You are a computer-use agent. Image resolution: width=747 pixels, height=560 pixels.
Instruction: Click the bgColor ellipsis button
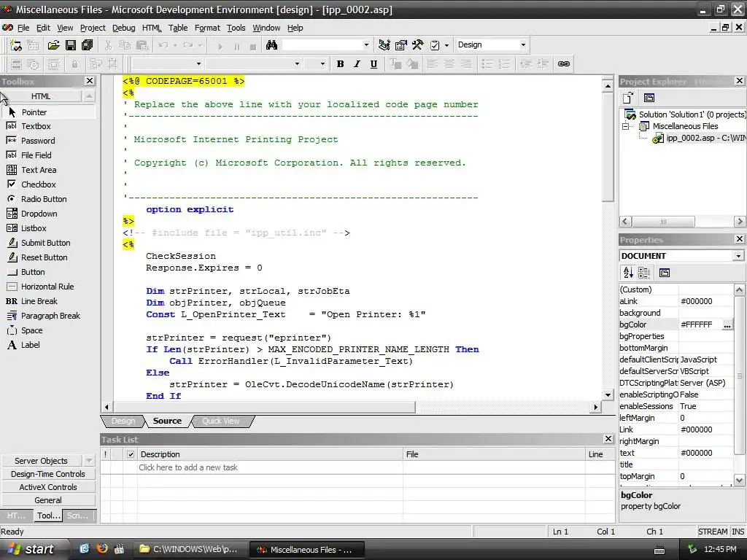click(727, 325)
